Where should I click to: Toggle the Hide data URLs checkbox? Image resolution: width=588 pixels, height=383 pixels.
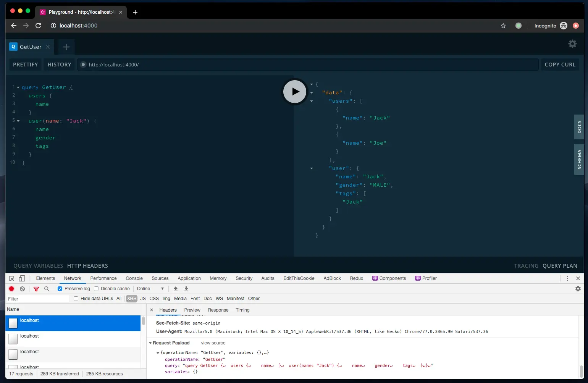click(76, 298)
